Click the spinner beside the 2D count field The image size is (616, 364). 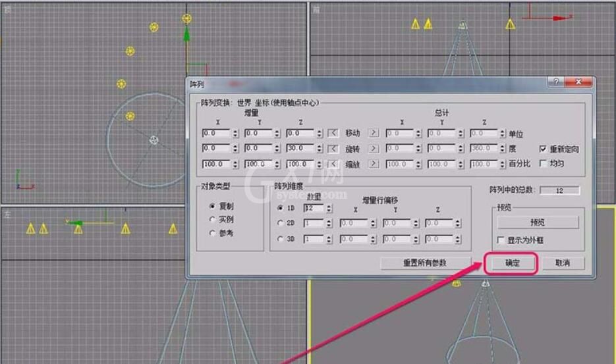(x=329, y=223)
